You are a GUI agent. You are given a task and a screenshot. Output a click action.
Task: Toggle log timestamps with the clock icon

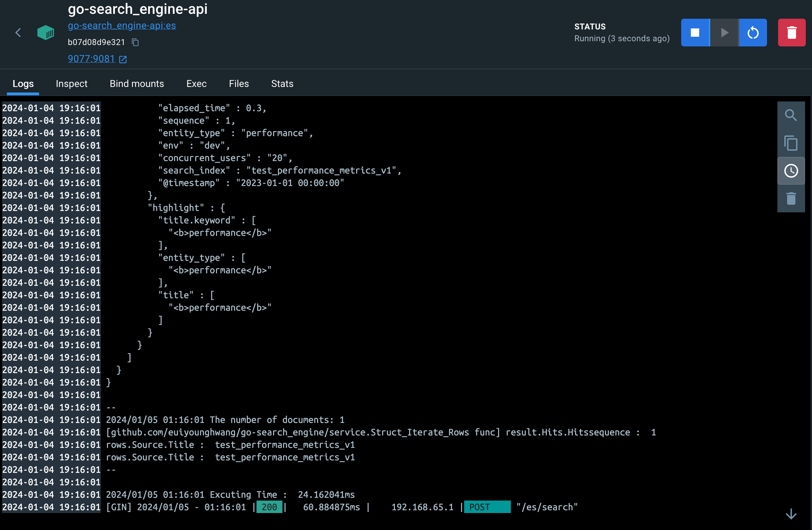[x=791, y=171]
